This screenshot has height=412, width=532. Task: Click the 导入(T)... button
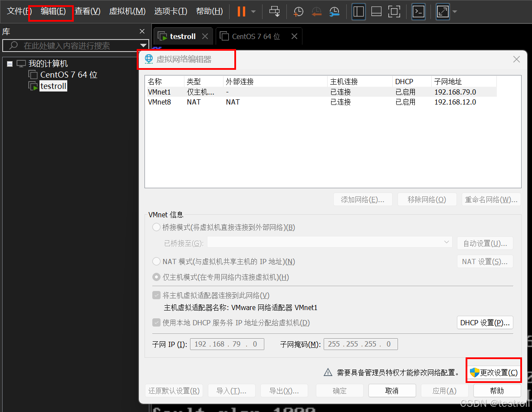click(232, 391)
